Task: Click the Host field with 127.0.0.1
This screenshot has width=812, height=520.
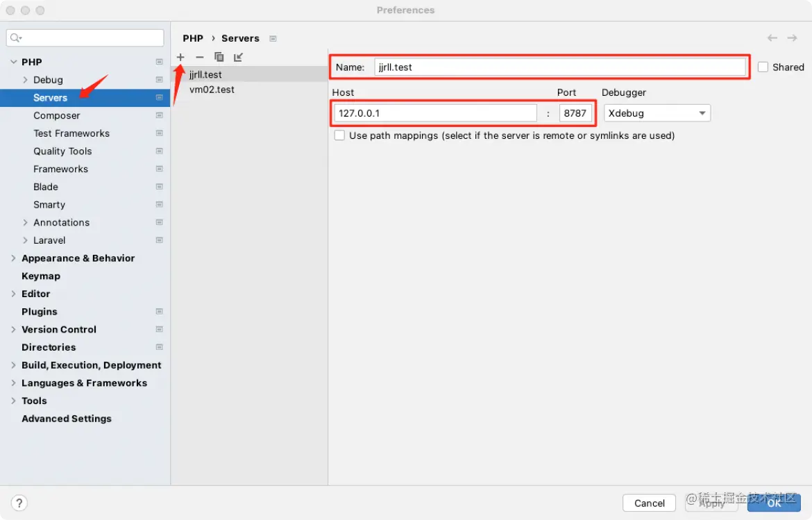Action: click(436, 113)
